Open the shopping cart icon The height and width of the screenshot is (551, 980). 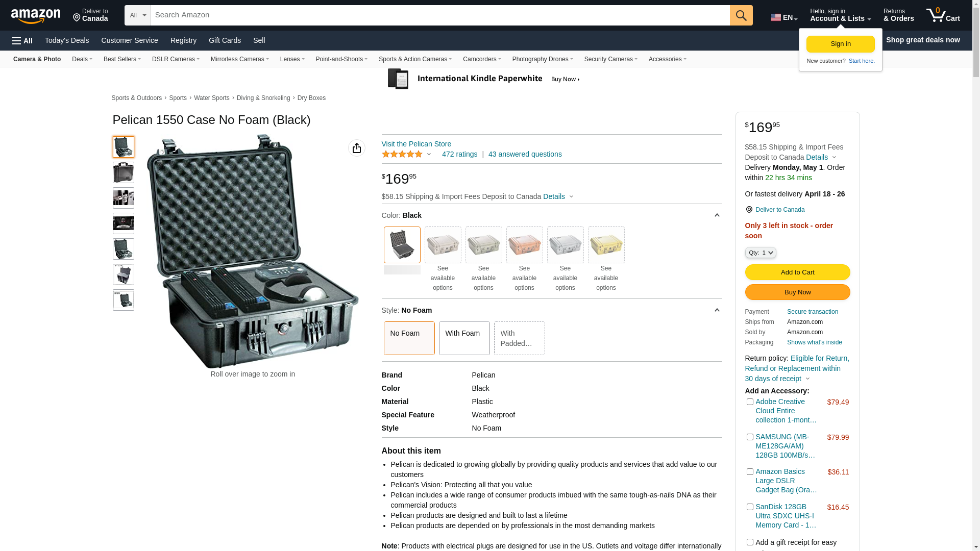click(x=943, y=15)
